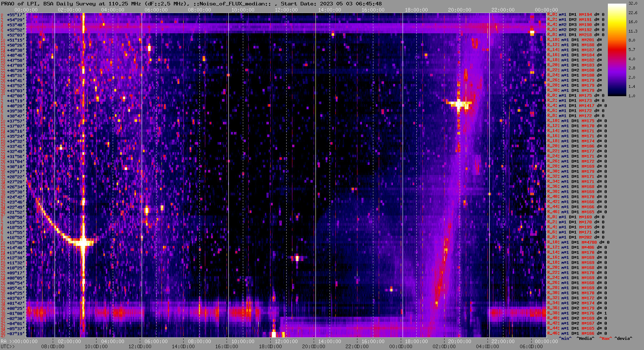Click 18:00:00 on the top time axis

pyautogui.click(x=416, y=10)
